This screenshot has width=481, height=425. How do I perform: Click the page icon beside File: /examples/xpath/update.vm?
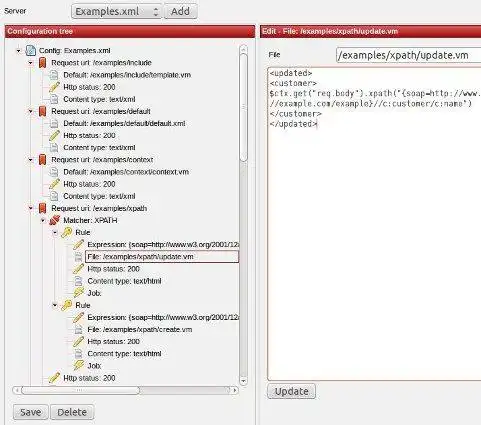[x=78, y=257]
